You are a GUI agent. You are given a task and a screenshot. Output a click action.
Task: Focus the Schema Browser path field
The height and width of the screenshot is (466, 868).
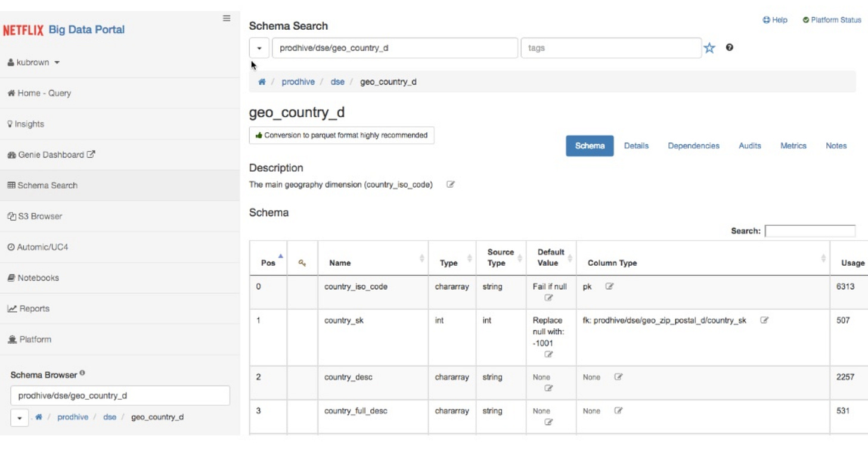120,396
